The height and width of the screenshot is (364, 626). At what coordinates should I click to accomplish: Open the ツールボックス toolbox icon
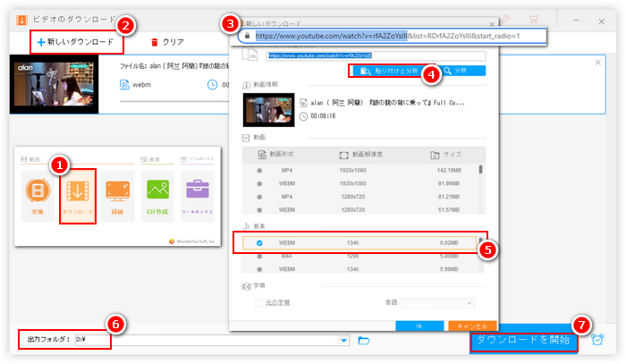(199, 196)
